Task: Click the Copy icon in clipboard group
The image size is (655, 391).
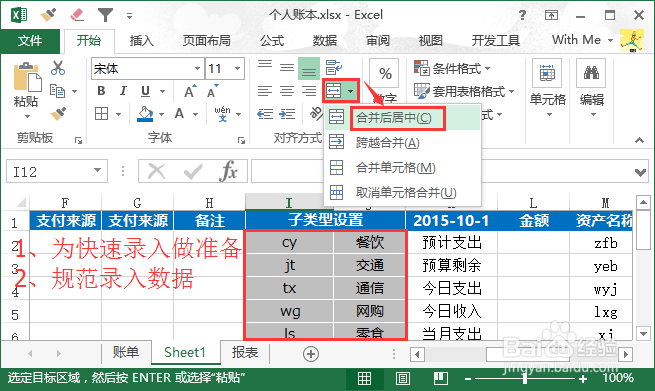Action: coord(57,91)
